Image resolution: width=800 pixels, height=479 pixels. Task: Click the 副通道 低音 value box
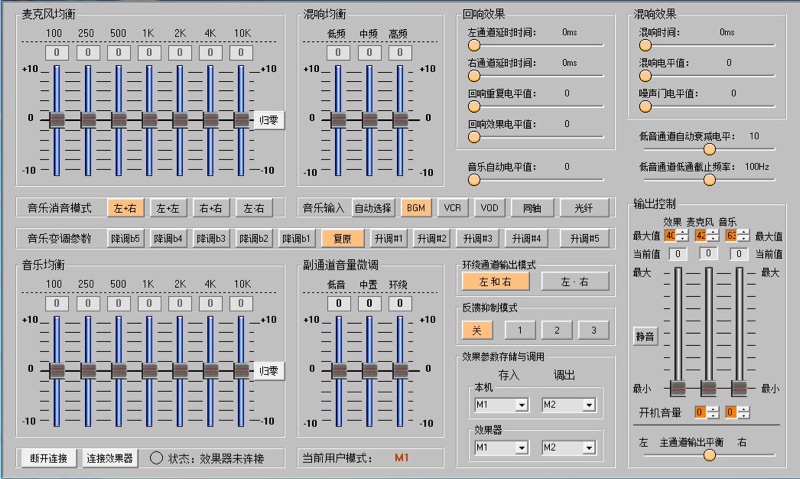(x=338, y=304)
